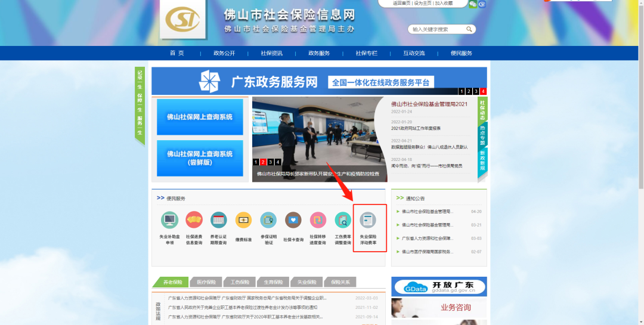Select top banner slide indicator 4
This screenshot has width=644, height=325.
coord(484,91)
